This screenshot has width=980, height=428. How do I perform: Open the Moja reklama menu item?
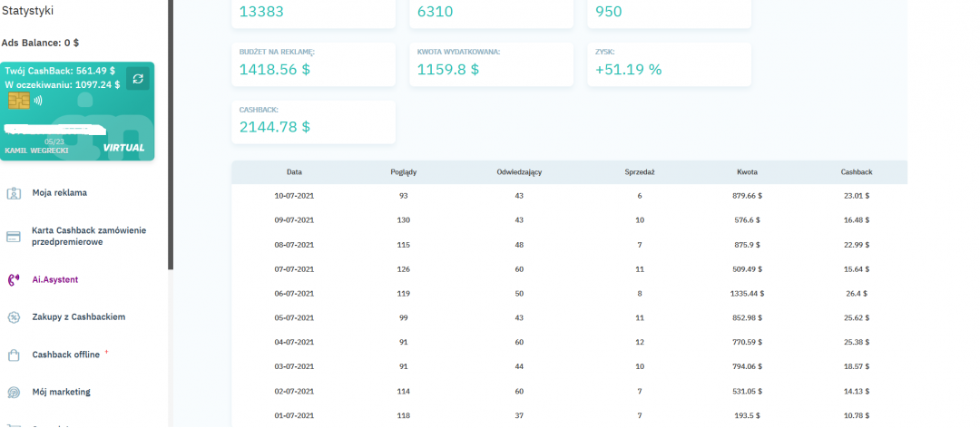point(60,193)
